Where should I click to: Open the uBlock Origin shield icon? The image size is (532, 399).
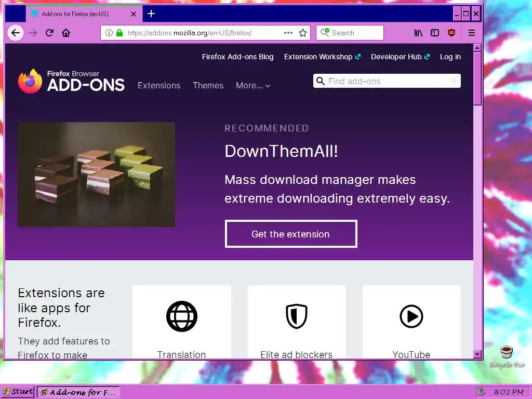click(x=451, y=33)
